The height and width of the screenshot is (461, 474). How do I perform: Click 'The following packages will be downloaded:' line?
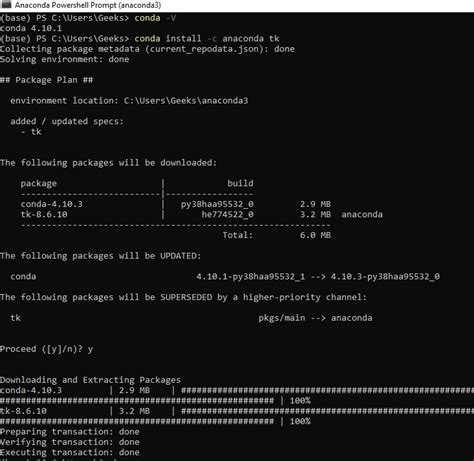tap(108, 163)
